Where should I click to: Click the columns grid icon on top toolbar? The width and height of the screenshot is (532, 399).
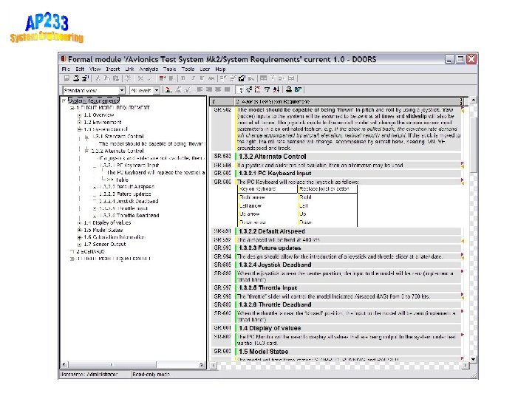point(263,78)
